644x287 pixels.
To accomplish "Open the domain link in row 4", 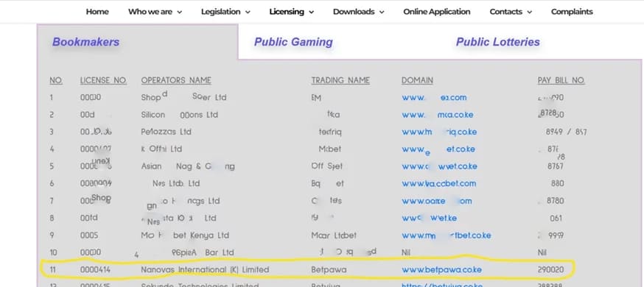I will [x=438, y=149].
